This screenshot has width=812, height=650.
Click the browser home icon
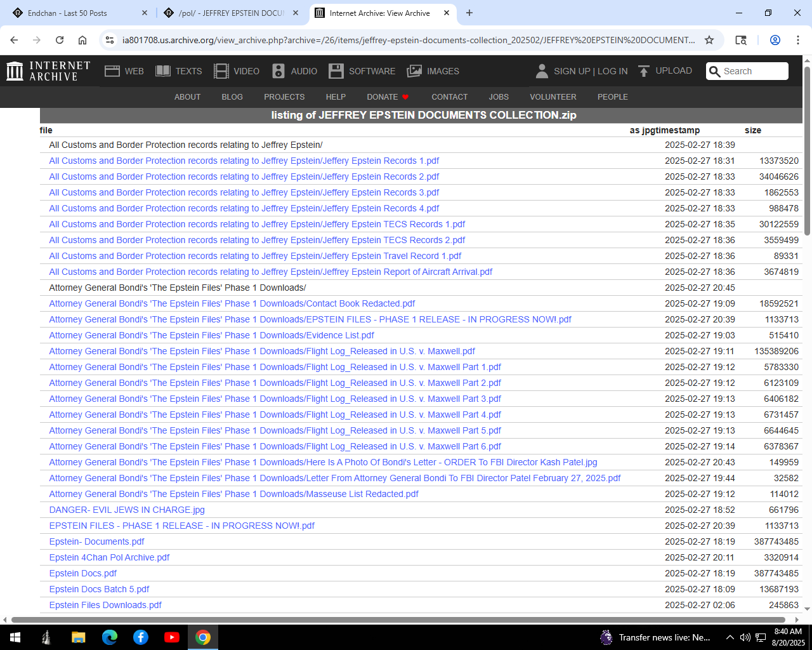(82, 40)
